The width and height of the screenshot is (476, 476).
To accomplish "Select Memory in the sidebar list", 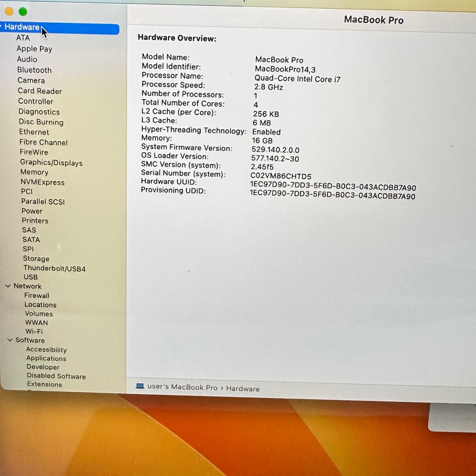I will 34,172.
